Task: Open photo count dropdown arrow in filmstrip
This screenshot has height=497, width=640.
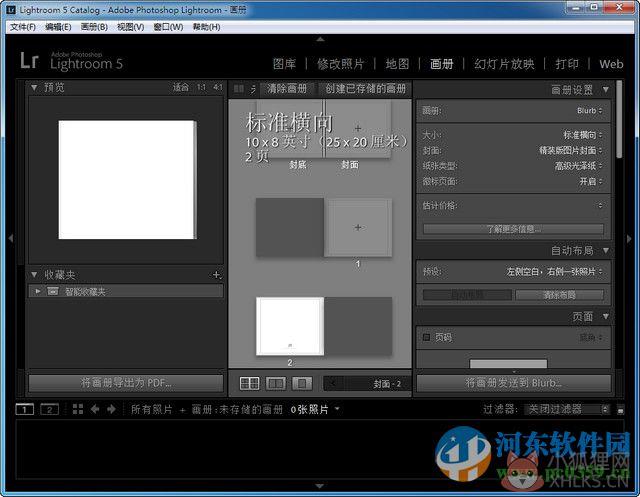Action: click(337, 408)
